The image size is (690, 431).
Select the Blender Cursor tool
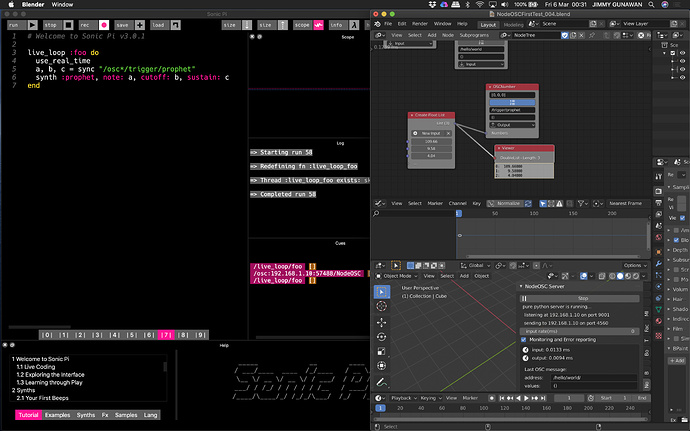pyautogui.click(x=382, y=306)
